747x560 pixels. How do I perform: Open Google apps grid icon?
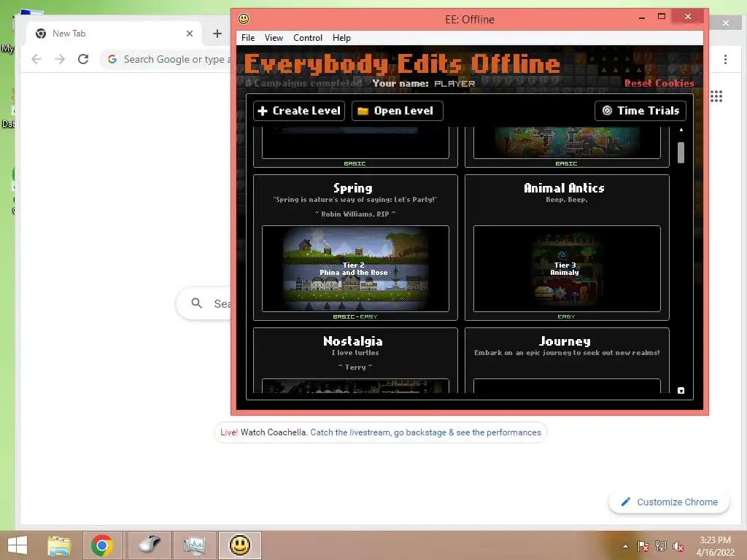point(716,96)
